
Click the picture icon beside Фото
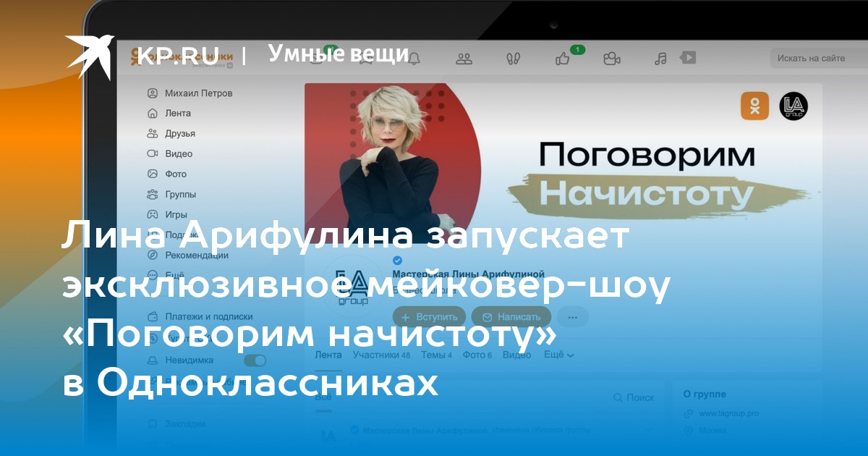(x=153, y=174)
